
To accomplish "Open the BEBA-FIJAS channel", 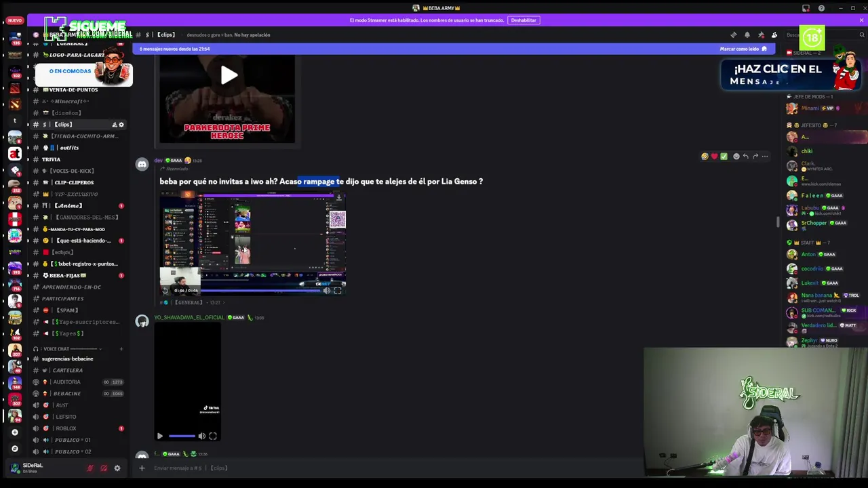I will pos(79,275).
